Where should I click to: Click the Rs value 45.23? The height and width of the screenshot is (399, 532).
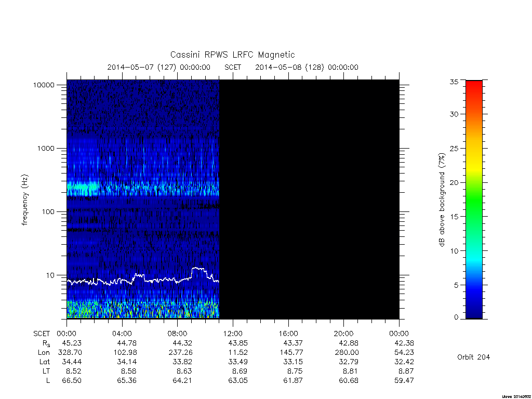pos(72,343)
